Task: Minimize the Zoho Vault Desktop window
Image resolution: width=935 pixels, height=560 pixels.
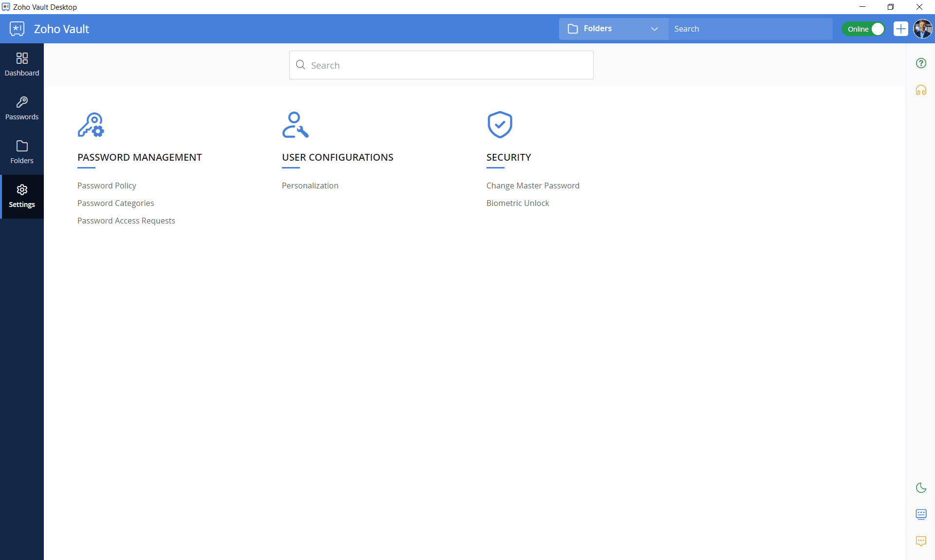Action: [x=862, y=7]
